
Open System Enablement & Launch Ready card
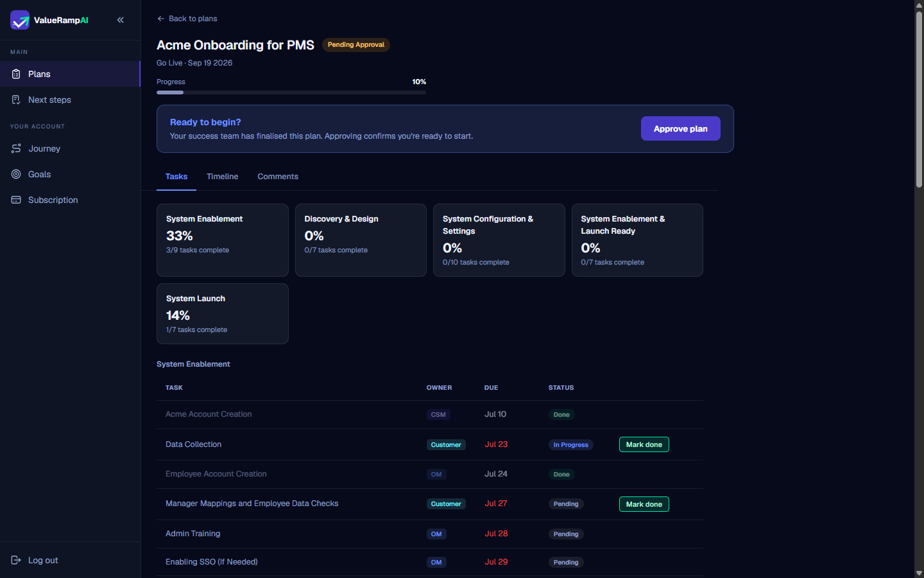(x=637, y=240)
